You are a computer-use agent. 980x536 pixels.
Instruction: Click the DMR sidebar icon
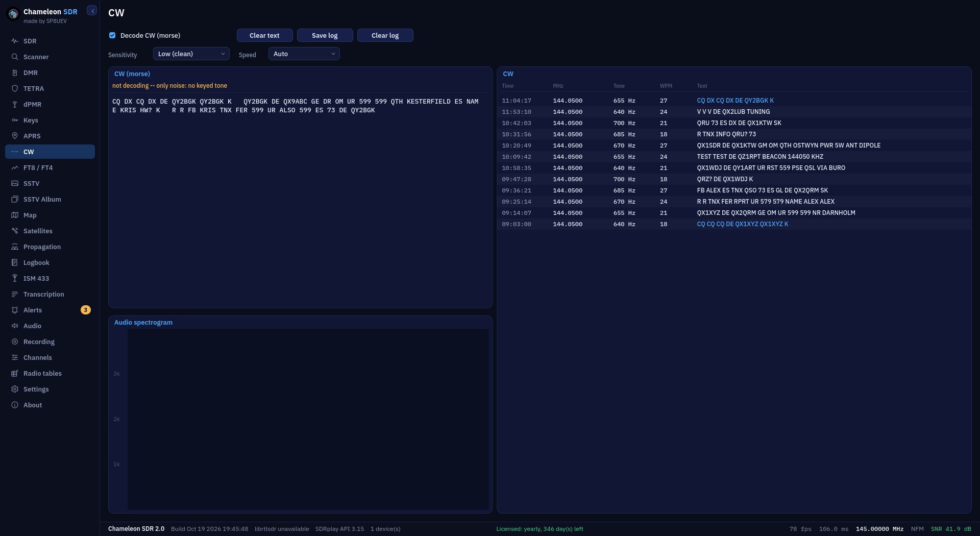[x=15, y=72]
